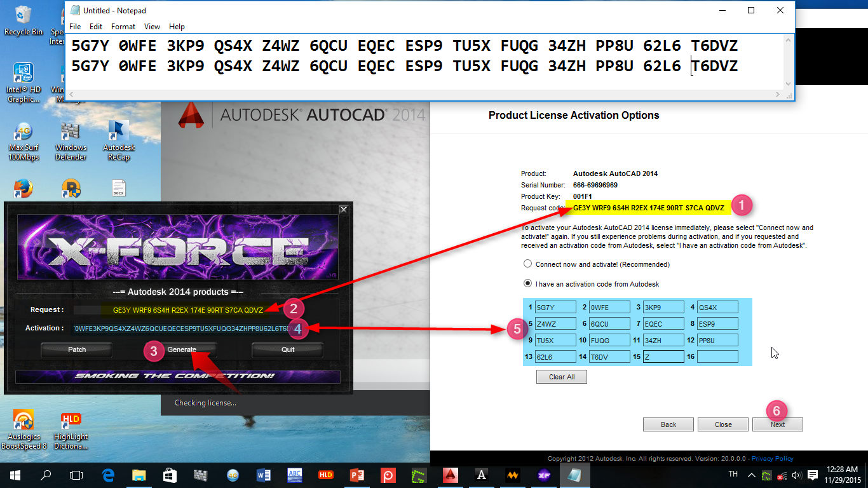Select 'I have an activation code' radio option
The image size is (868, 488).
coord(527,283)
